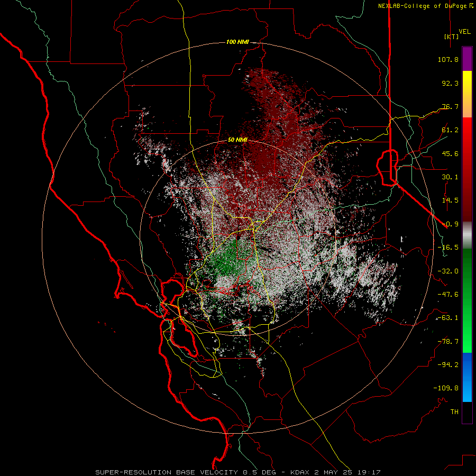The image size is (476, 476).
Task: Select the -109.8 velocity scale value
Action: [446, 388]
